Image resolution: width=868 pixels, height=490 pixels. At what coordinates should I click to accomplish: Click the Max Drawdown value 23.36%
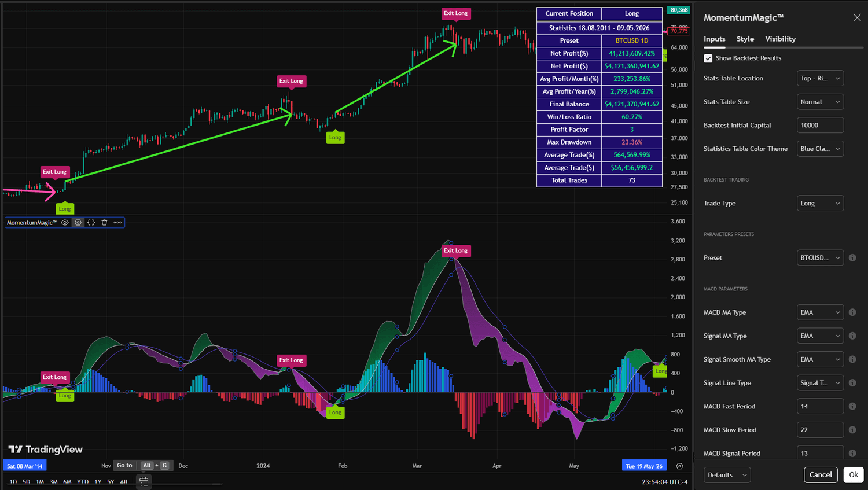[632, 142]
